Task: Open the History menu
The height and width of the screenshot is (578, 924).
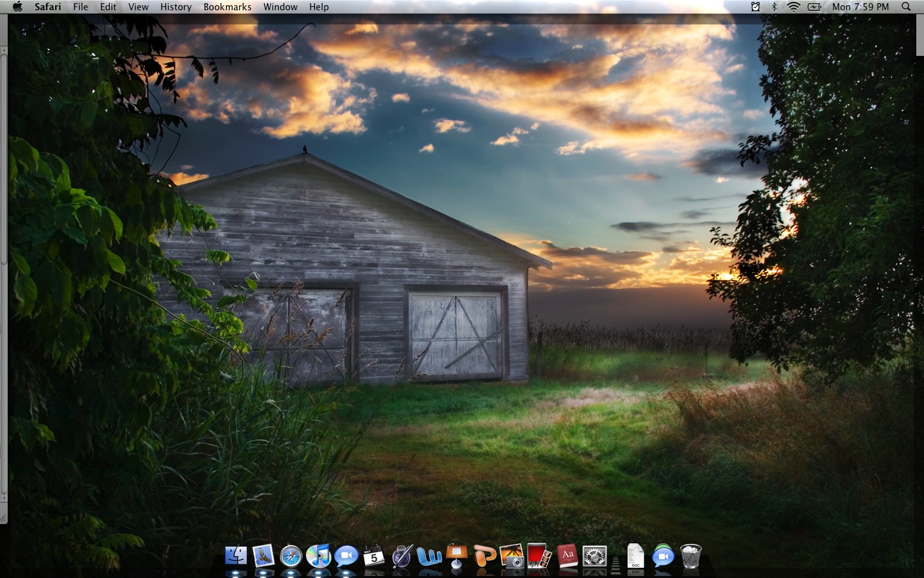Action: pos(176,6)
